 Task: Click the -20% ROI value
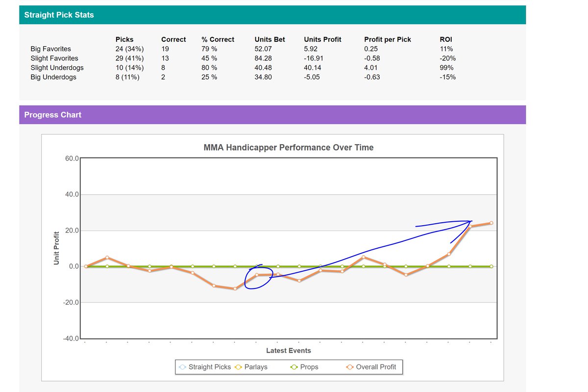448,58
